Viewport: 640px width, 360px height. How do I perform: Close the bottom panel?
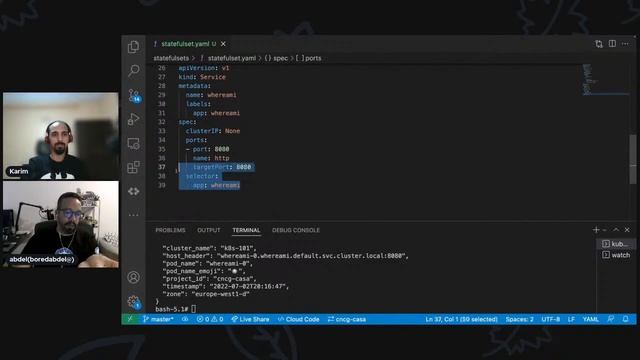pyautogui.click(x=627, y=230)
